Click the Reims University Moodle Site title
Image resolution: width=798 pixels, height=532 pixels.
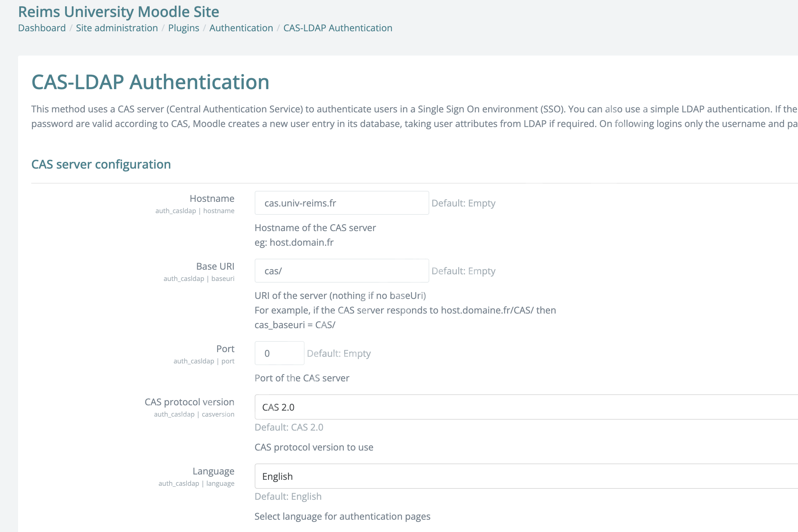pyautogui.click(x=118, y=12)
